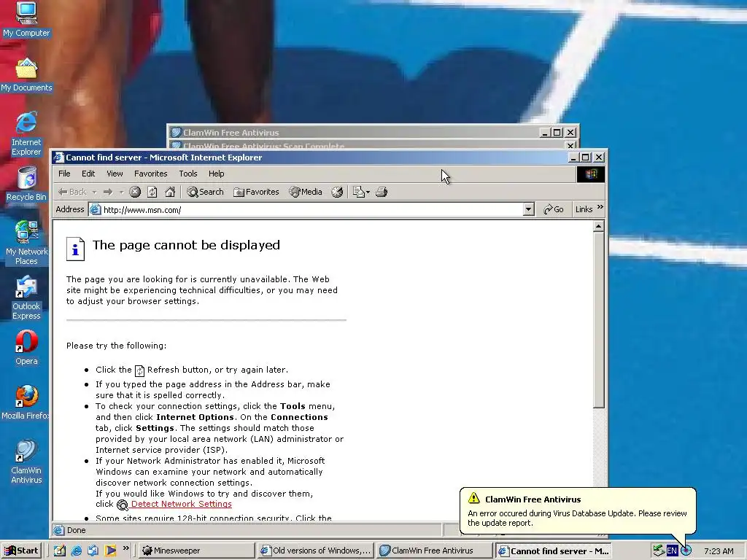The image size is (747, 560).
Task: Click the ClamWin error balloon notification
Action: (x=578, y=510)
